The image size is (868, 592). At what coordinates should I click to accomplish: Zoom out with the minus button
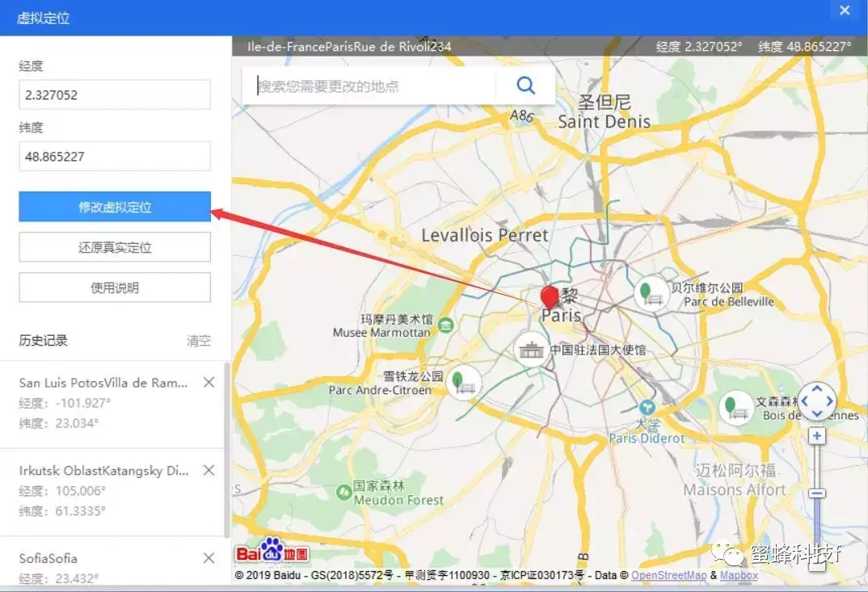coord(817,493)
